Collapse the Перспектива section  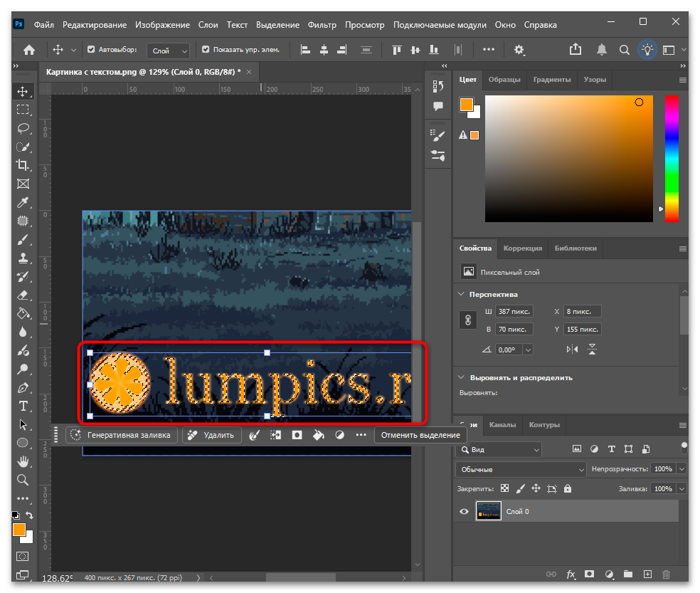[461, 294]
